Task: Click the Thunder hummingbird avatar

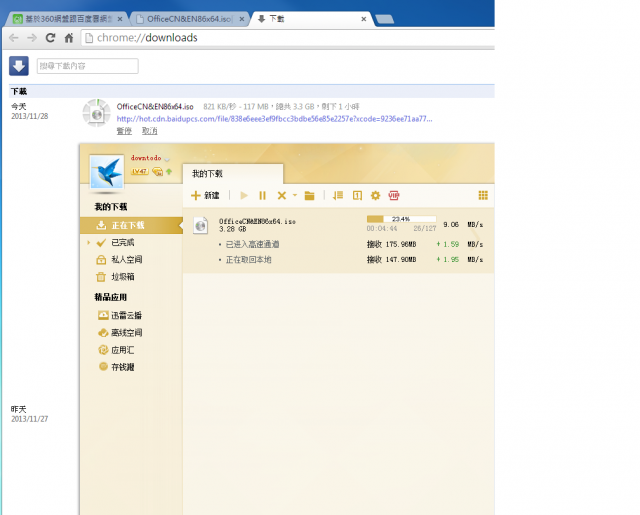Action: 107,171
